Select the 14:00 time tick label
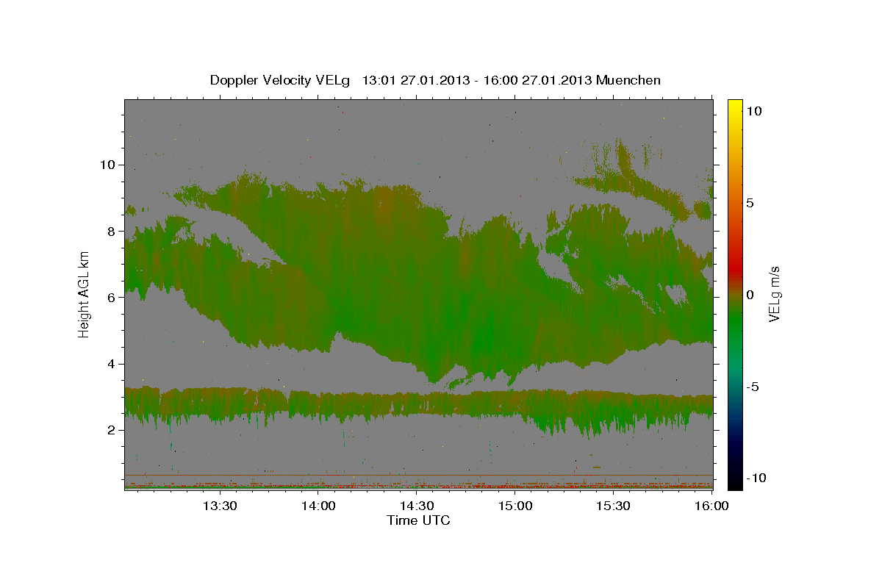 [x=318, y=506]
